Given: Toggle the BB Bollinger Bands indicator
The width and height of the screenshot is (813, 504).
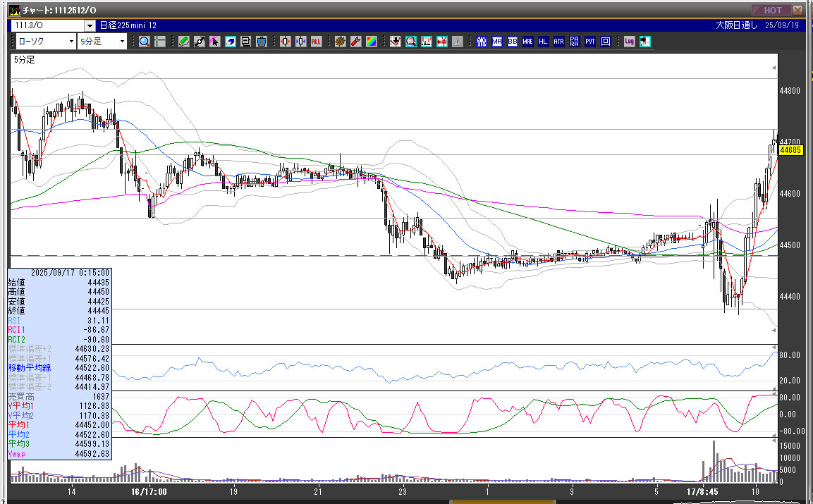Looking at the screenshot, I should point(513,42).
